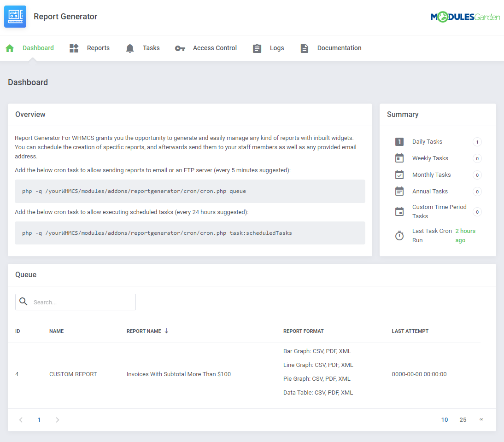Click the Annual Tasks calendar icon
Viewport: 504px width, 442px height.
tap(399, 191)
